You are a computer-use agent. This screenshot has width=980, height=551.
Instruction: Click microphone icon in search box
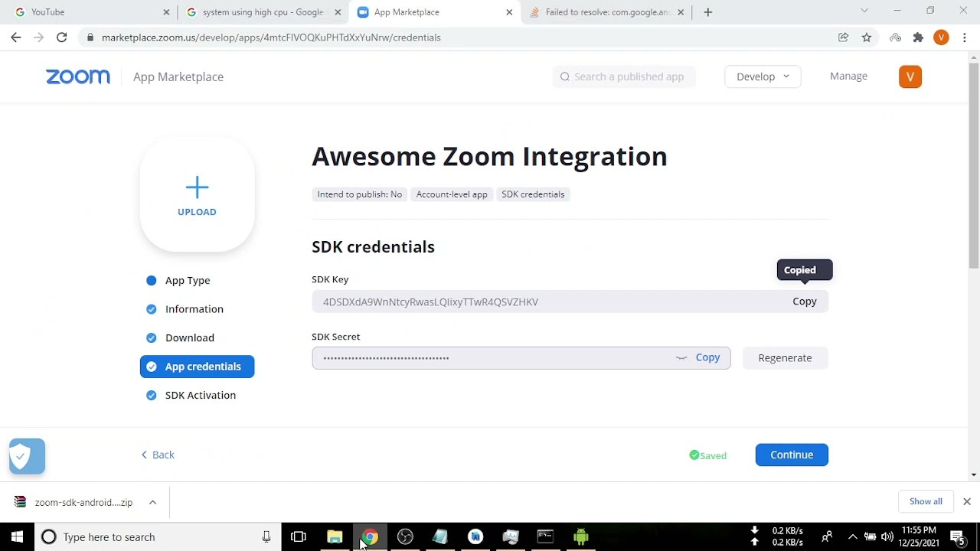tap(266, 537)
